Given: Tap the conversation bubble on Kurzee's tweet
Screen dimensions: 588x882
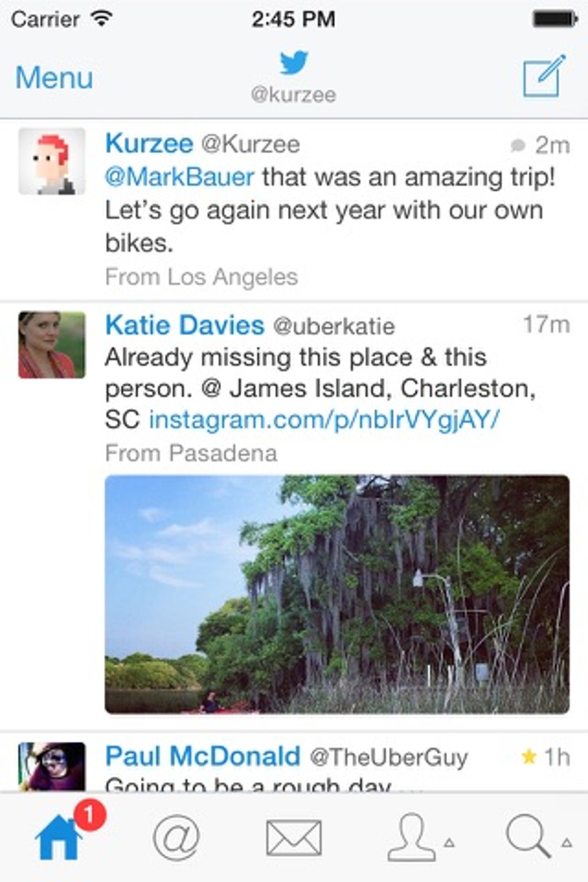Looking at the screenshot, I should click(x=518, y=145).
